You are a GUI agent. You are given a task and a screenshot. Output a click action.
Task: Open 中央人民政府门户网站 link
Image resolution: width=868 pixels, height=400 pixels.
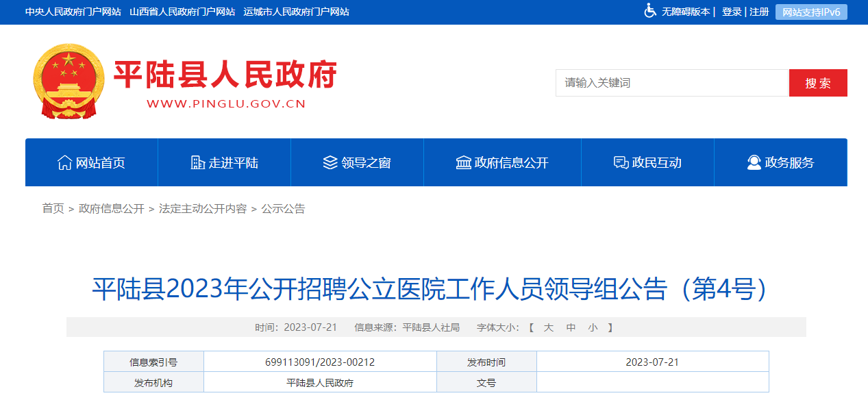[73, 12]
